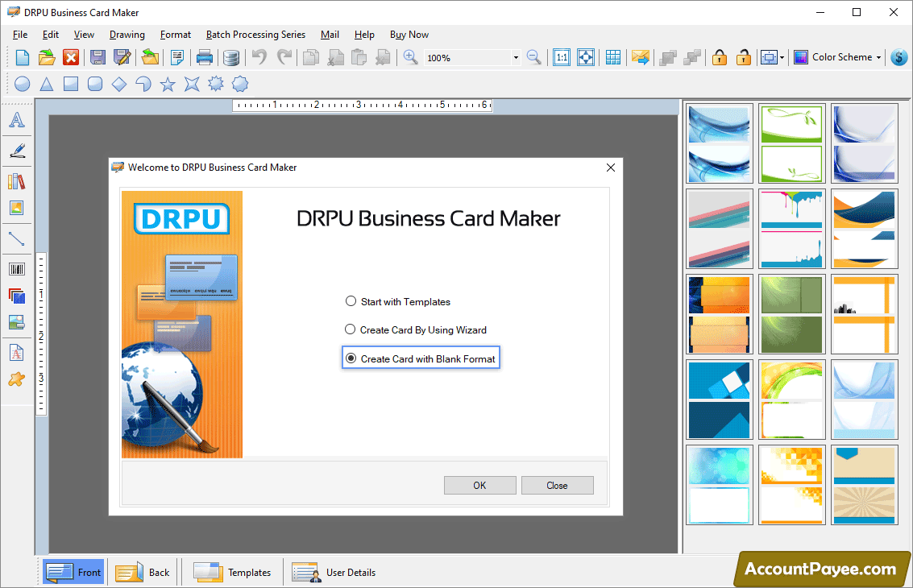The height and width of the screenshot is (588, 913).
Task: Close the welcome dialog with X
Action: pyautogui.click(x=610, y=168)
